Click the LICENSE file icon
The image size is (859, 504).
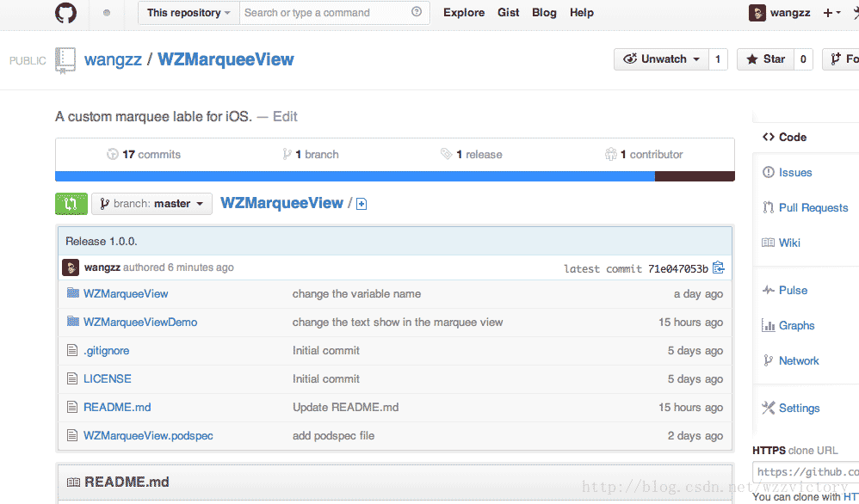tap(71, 378)
